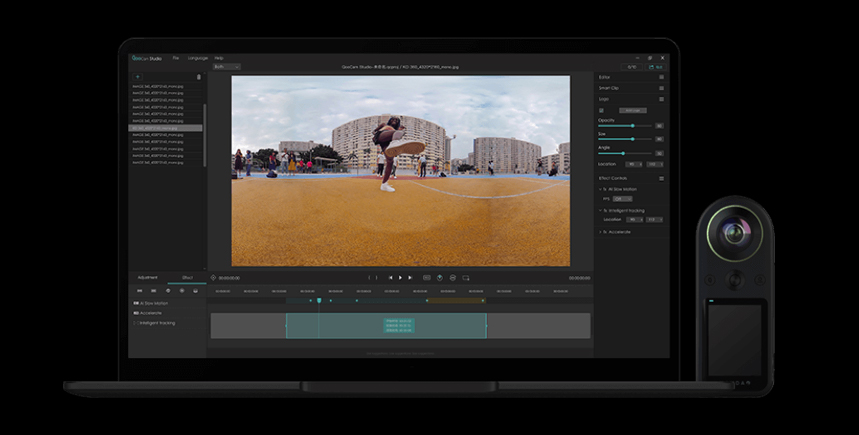
Task: Click the Logo Location second coordinate stepper
Action: click(x=655, y=164)
